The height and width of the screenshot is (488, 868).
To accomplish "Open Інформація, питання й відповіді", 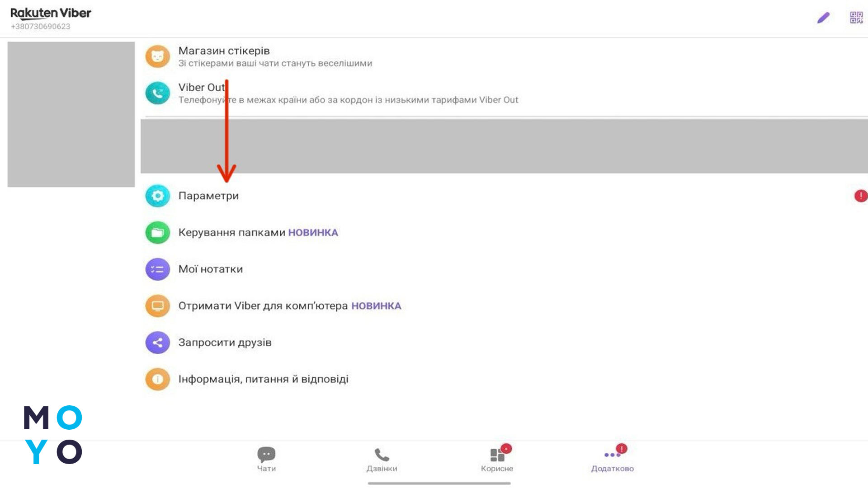I will coord(504,379).
